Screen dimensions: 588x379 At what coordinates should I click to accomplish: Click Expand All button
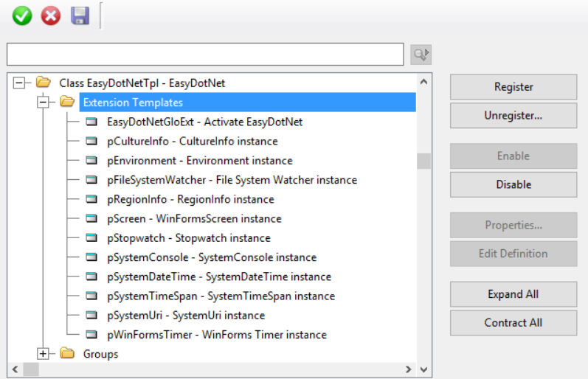pos(513,294)
